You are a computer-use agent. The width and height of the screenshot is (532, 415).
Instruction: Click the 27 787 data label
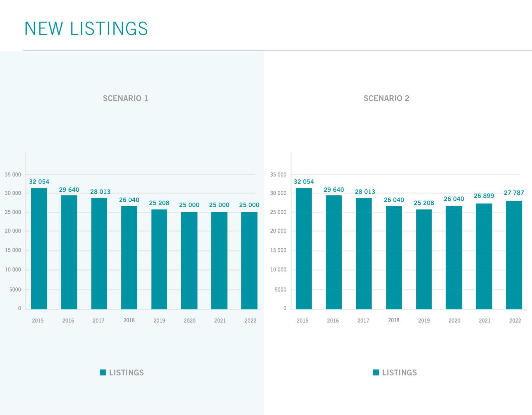click(x=514, y=193)
